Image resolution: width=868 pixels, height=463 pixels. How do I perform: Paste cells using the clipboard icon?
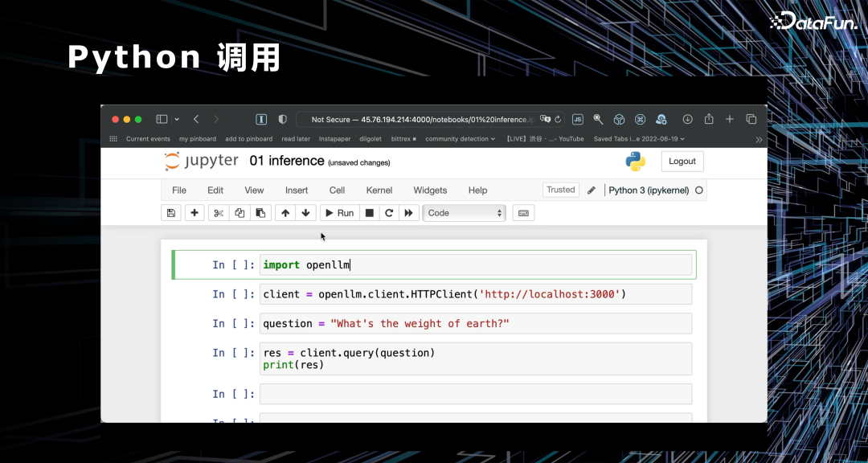260,213
